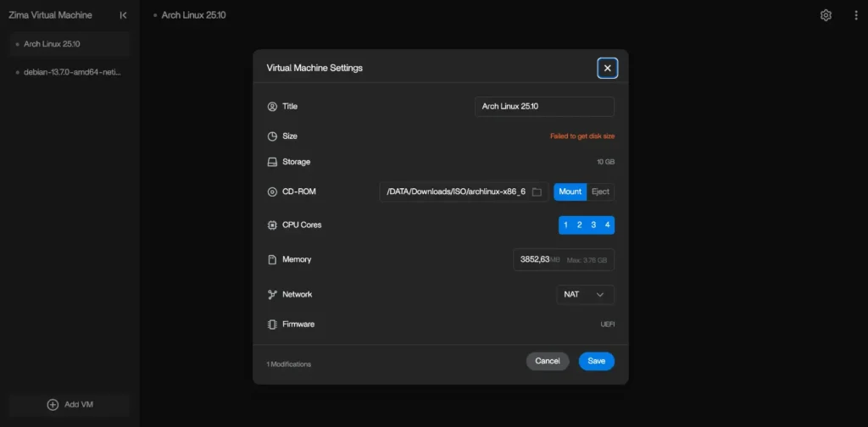Click the CD-ROM ISO path field
Screen dimensions: 868x427
(464, 192)
